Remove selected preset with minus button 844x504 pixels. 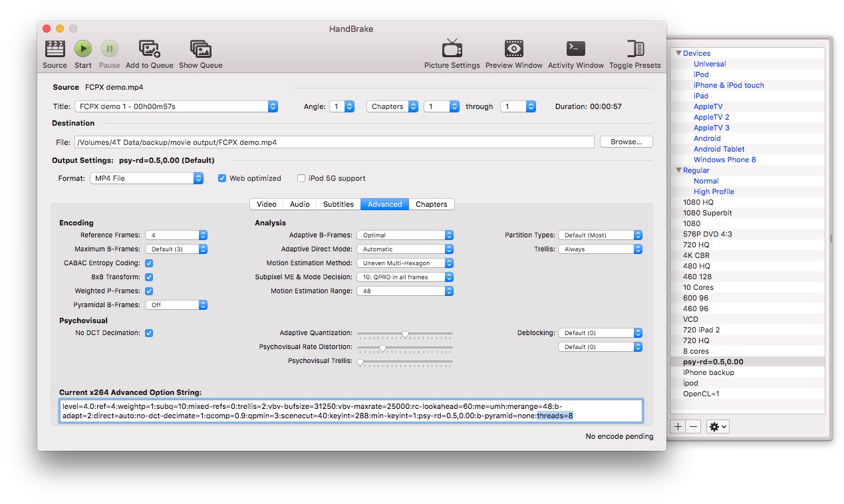[693, 427]
